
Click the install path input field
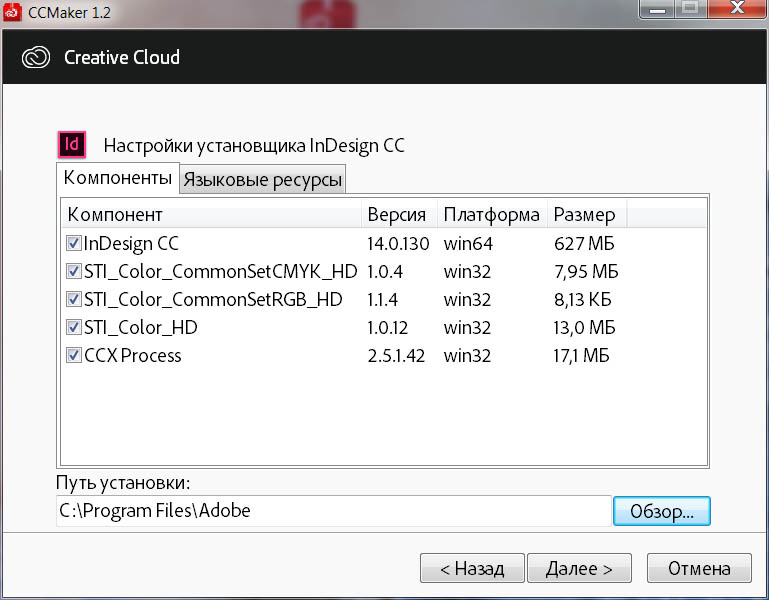click(334, 511)
